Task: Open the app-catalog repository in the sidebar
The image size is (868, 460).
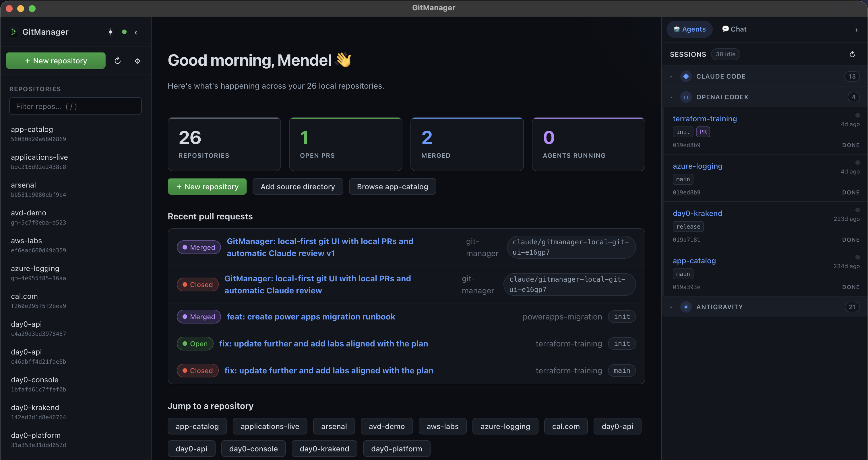Action: click(x=75, y=134)
